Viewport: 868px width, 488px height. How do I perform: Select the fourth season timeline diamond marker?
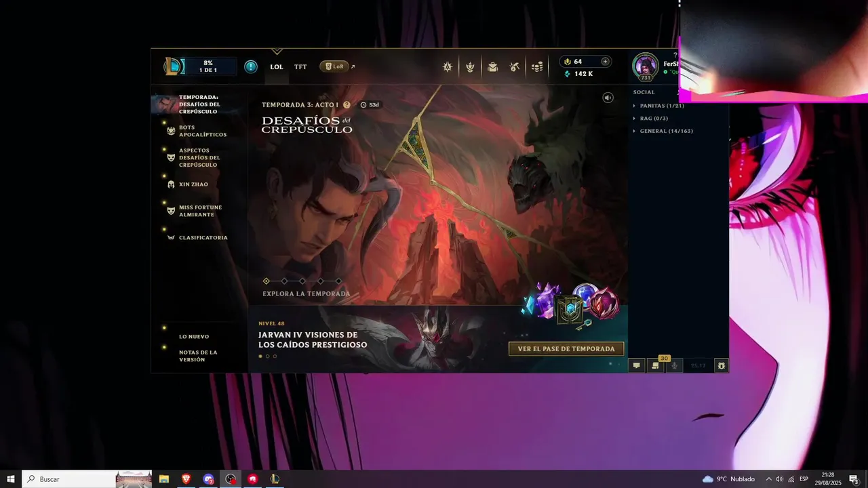point(321,281)
